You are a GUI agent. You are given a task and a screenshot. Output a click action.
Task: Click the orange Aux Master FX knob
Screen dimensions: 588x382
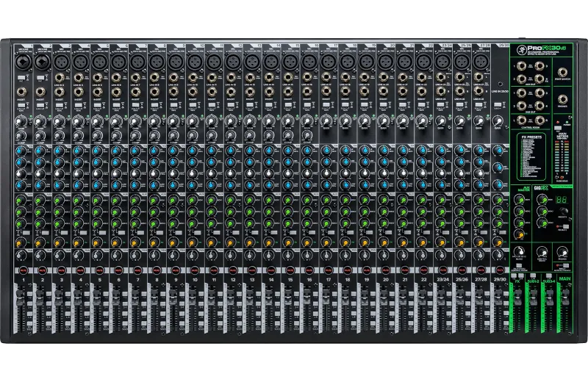[x=520, y=234]
